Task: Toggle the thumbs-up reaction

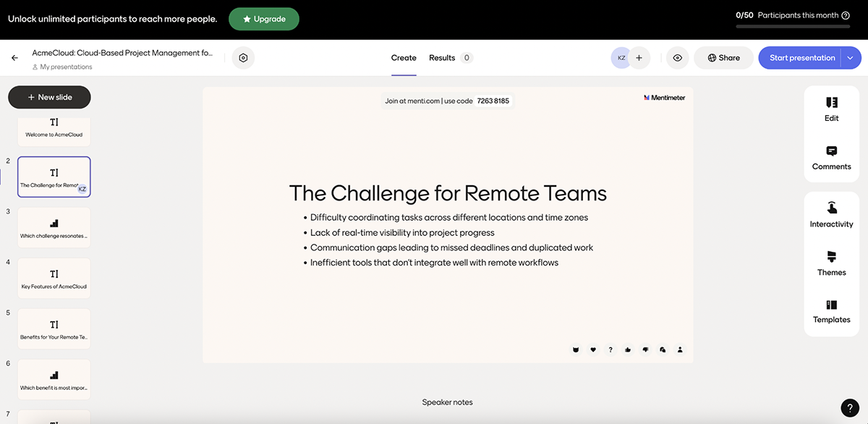Action: [627, 349]
